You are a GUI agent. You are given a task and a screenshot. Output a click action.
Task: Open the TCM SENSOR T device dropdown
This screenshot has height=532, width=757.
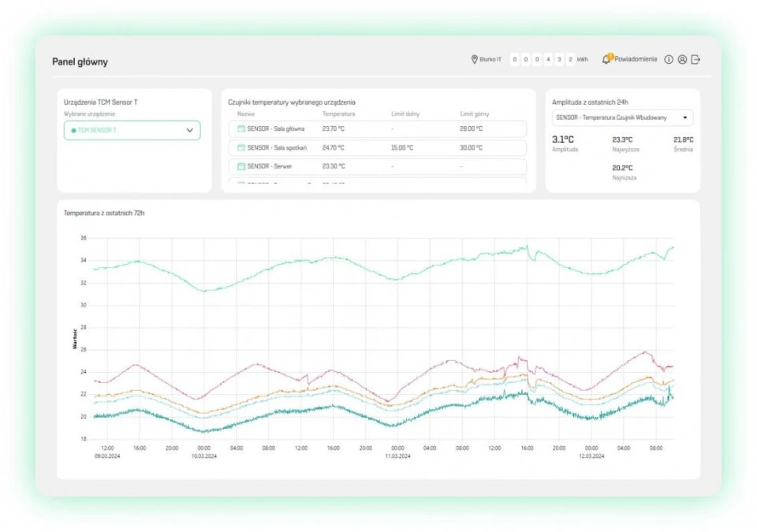132,130
